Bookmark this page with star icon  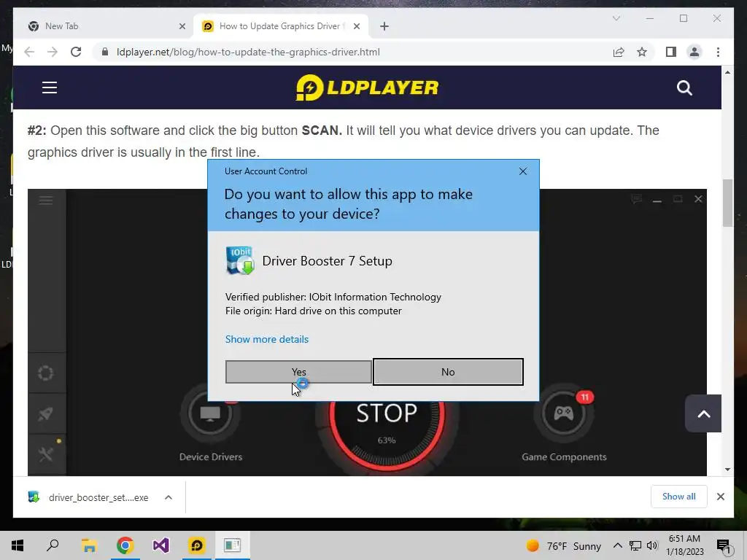pyautogui.click(x=642, y=52)
